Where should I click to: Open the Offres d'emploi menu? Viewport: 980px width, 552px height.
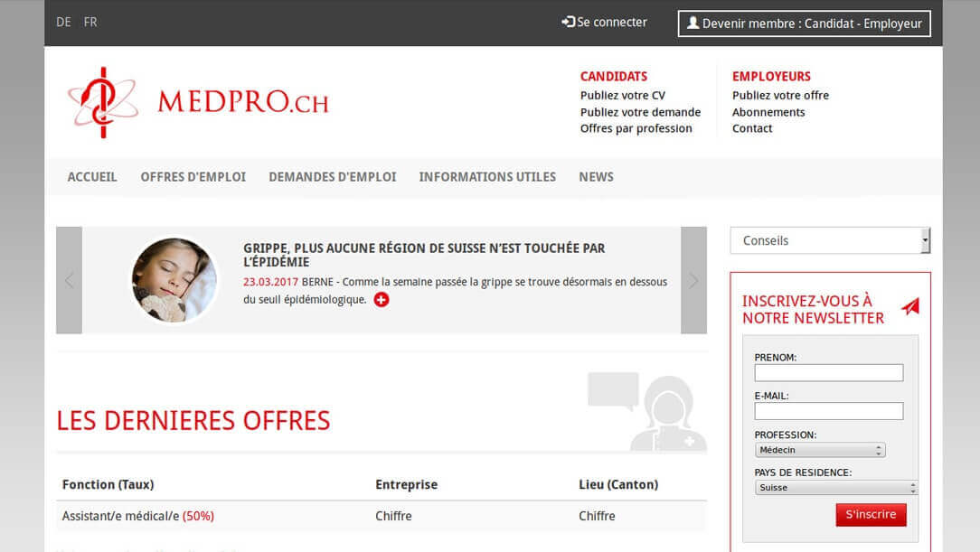193,177
